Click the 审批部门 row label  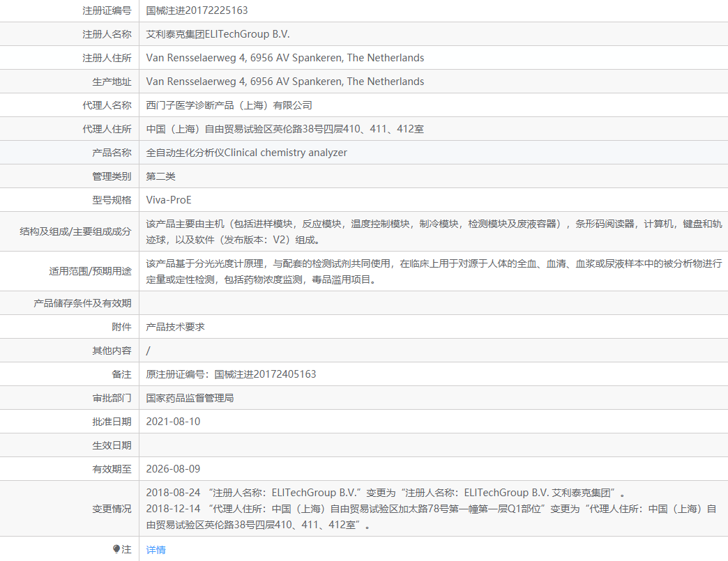(x=112, y=398)
